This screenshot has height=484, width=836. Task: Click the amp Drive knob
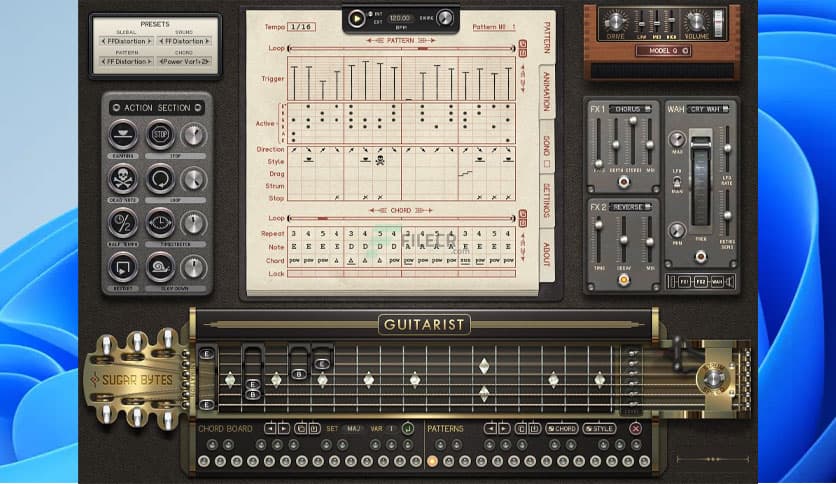coord(615,22)
